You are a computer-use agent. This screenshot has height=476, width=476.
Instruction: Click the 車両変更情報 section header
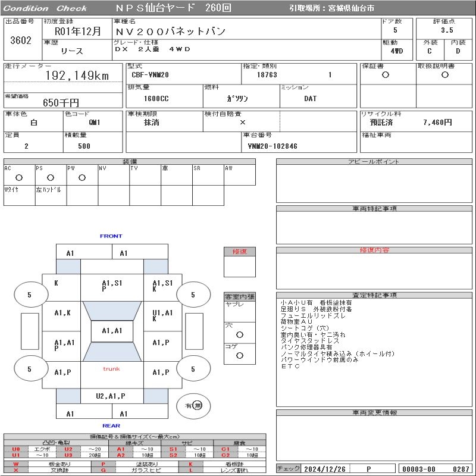click(374, 412)
